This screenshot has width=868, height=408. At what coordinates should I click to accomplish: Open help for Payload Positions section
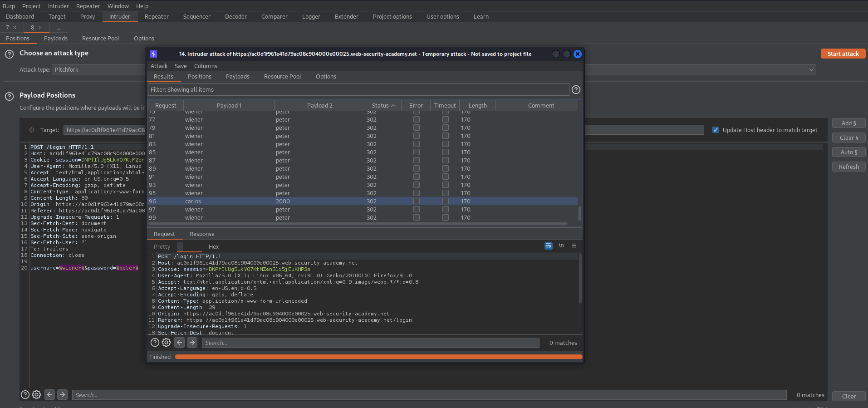pos(9,96)
